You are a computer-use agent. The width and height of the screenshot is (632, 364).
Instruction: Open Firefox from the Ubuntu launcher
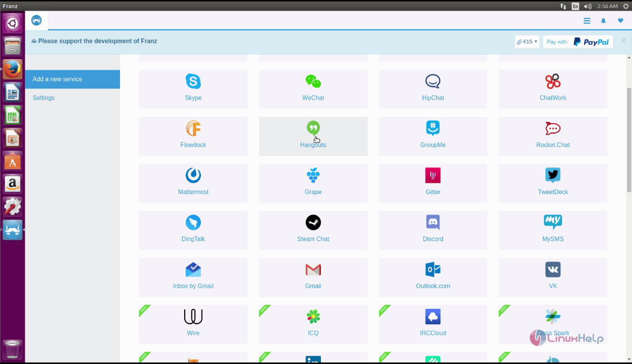12,70
